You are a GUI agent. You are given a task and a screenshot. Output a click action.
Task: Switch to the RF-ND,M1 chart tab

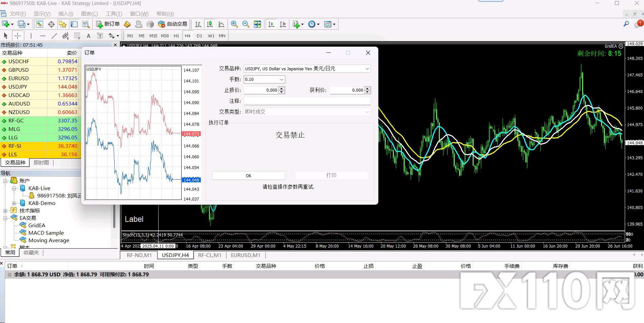coord(139,255)
